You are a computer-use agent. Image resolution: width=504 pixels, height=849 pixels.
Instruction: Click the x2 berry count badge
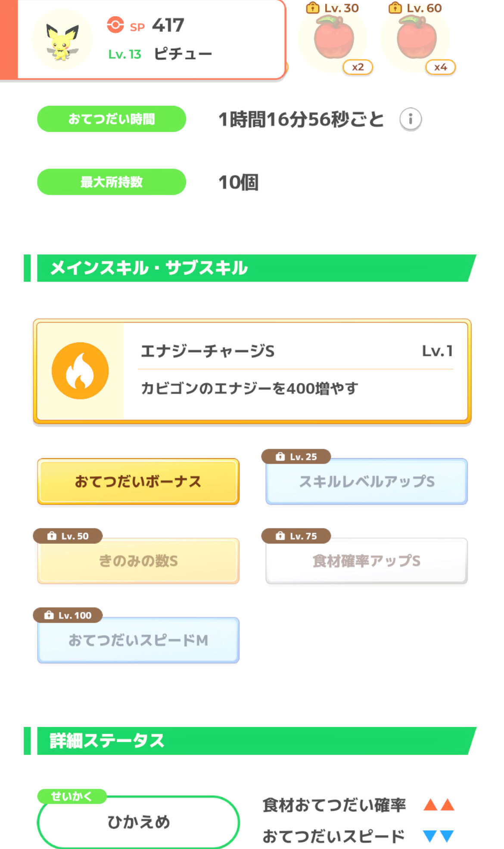coord(358,67)
